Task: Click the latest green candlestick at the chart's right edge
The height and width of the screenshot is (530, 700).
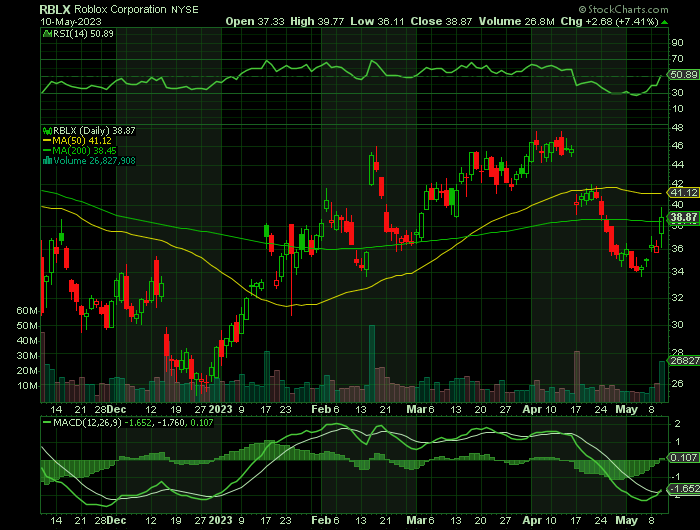Action: click(662, 227)
